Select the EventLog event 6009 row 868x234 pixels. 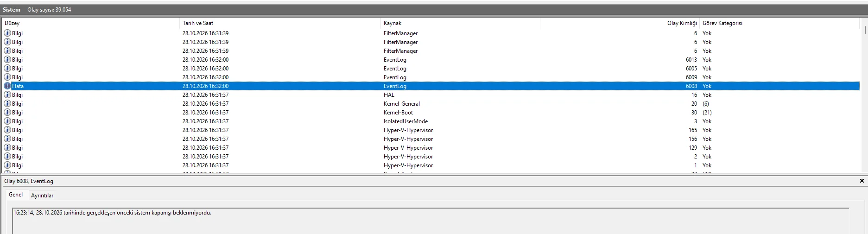point(431,77)
